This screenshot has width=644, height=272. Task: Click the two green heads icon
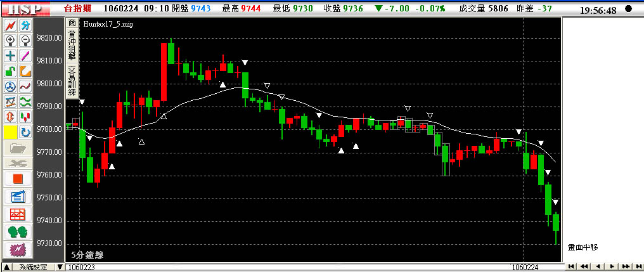(x=18, y=232)
